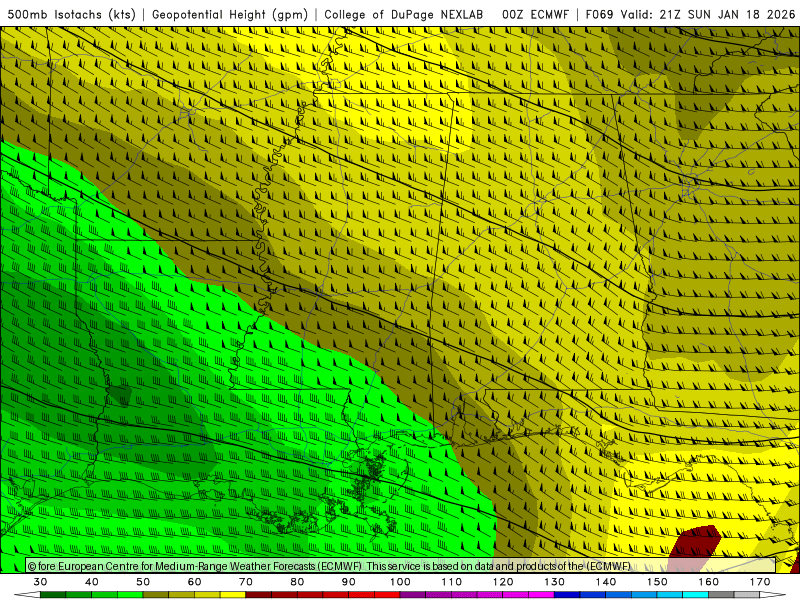Select the light gray swatch ending at 170
This screenshot has width=800, height=600.
747,595
